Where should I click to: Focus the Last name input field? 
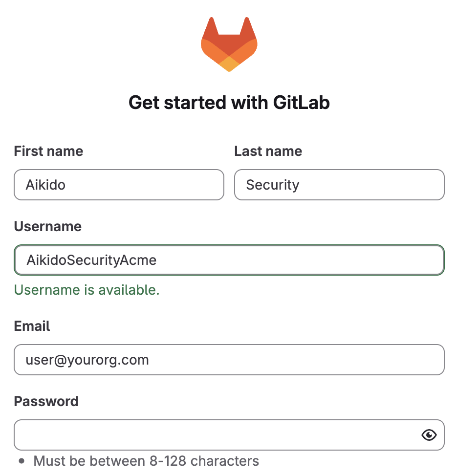(x=339, y=185)
